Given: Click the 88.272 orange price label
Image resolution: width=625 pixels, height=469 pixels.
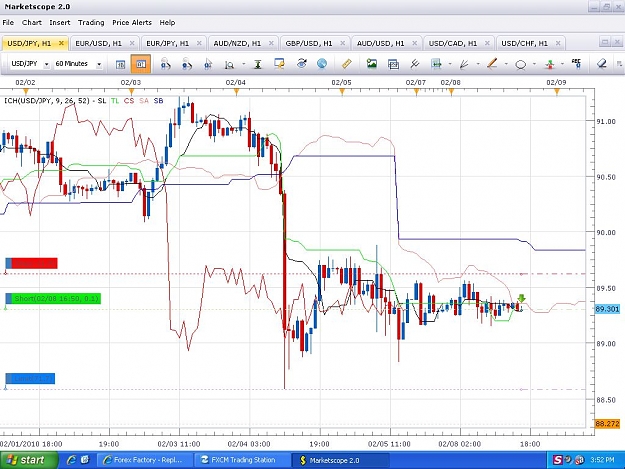Looking at the screenshot, I should pos(607,424).
